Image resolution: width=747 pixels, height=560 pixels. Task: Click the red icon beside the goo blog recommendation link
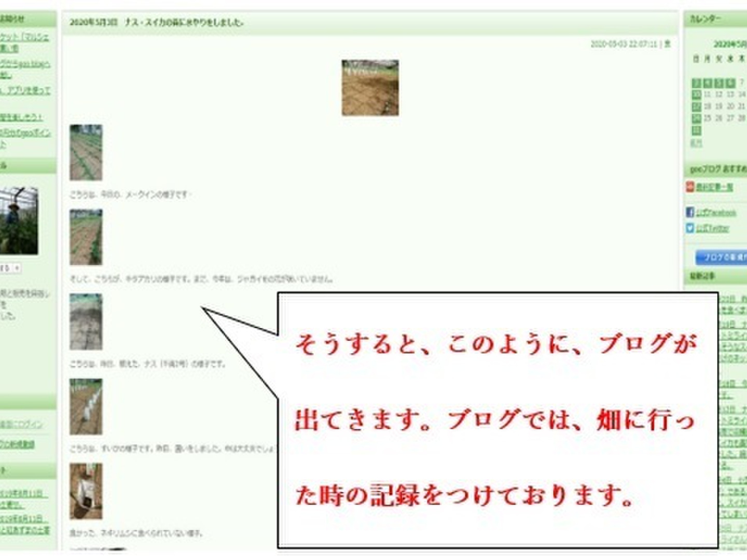point(690,187)
